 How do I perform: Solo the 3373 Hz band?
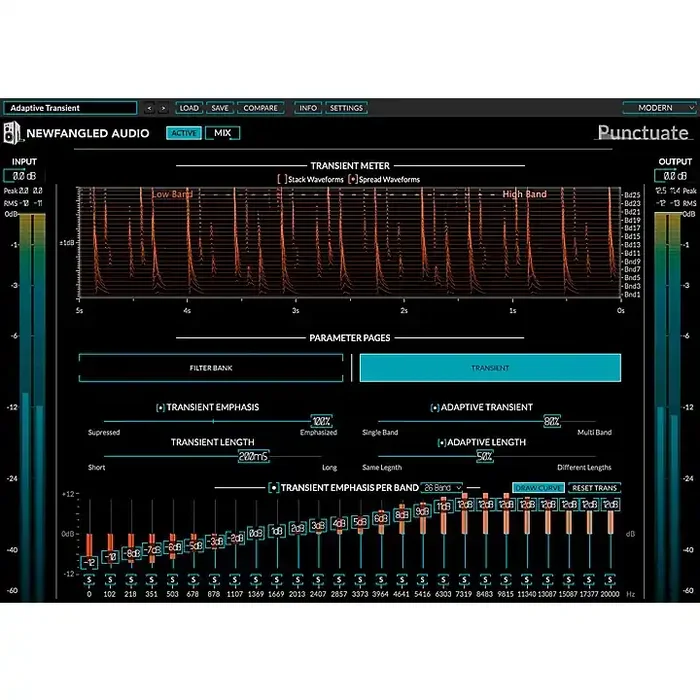click(x=360, y=580)
